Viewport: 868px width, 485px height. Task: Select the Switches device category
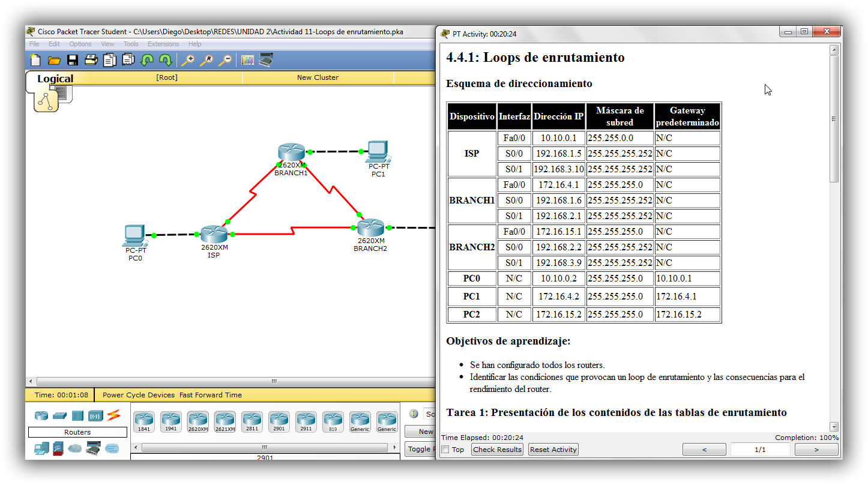tap(60, 415)
